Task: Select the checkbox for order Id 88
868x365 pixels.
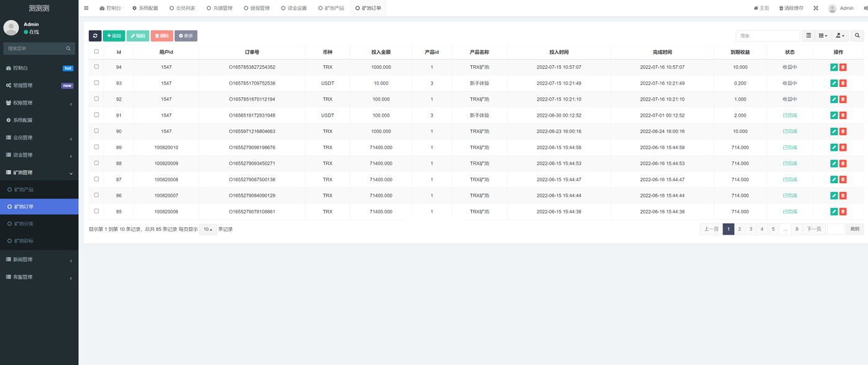Action: (x=96, y=163)
